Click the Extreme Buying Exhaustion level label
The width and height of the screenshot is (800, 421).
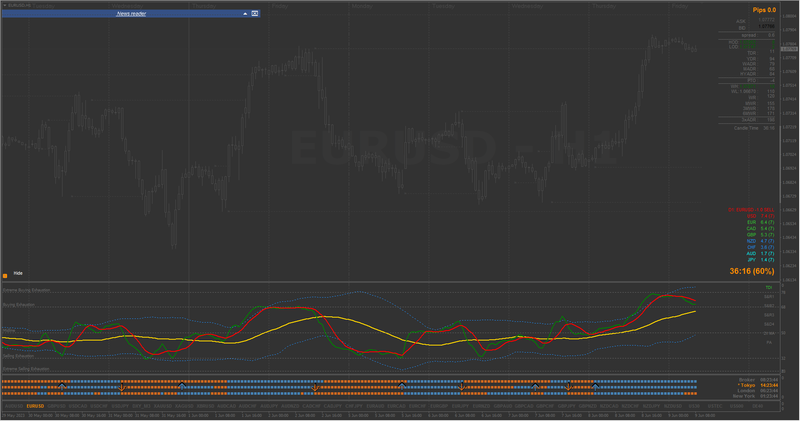27,290
